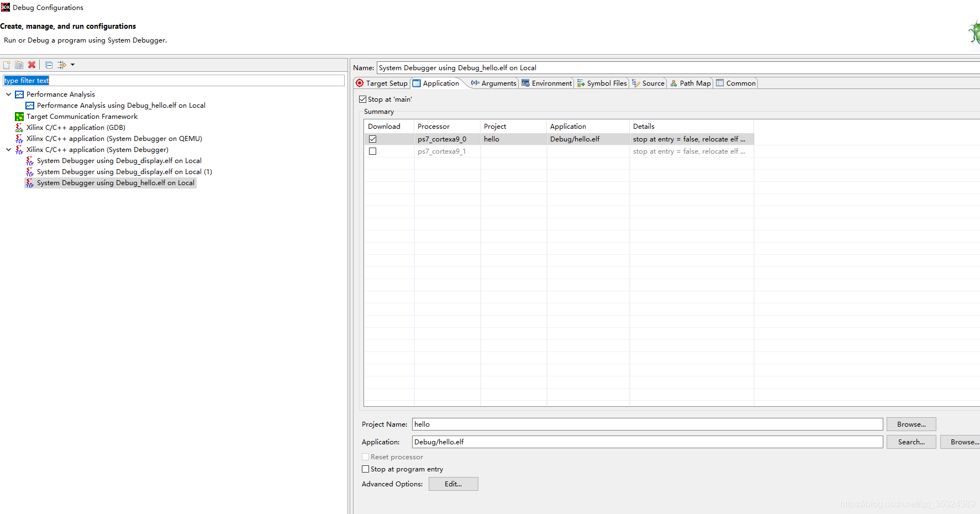The height and width of the screenshot is (514, 980).
Task: Delete the selected launch configuration
Action: 31,65
